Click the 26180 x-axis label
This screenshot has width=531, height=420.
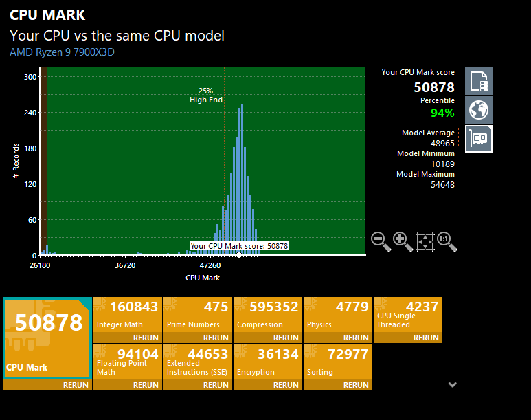[40, 265]
